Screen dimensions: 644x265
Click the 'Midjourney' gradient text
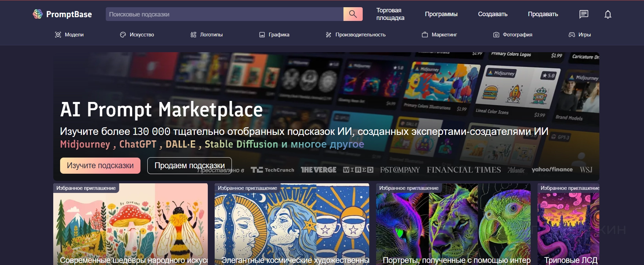(85, 144)
